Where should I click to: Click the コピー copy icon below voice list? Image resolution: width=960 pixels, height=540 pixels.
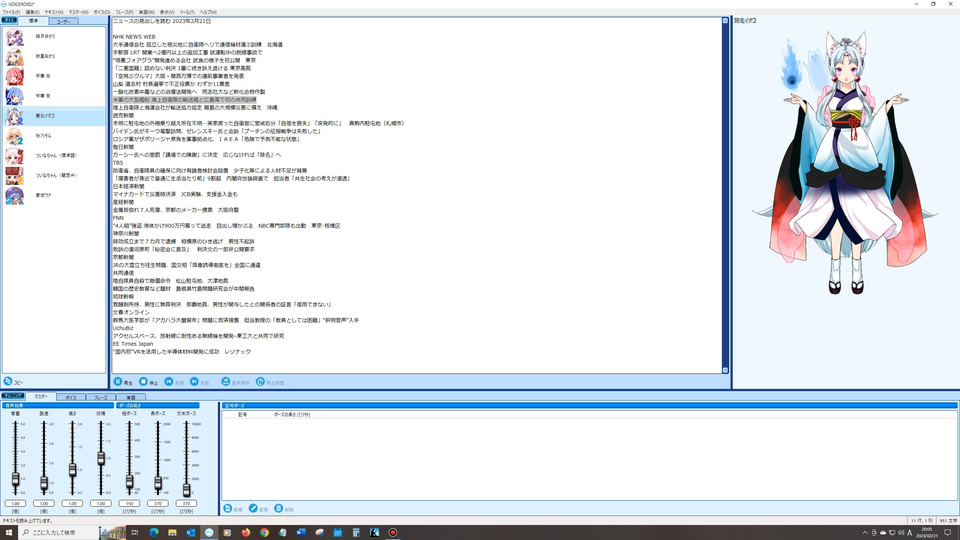pos(8,381)
